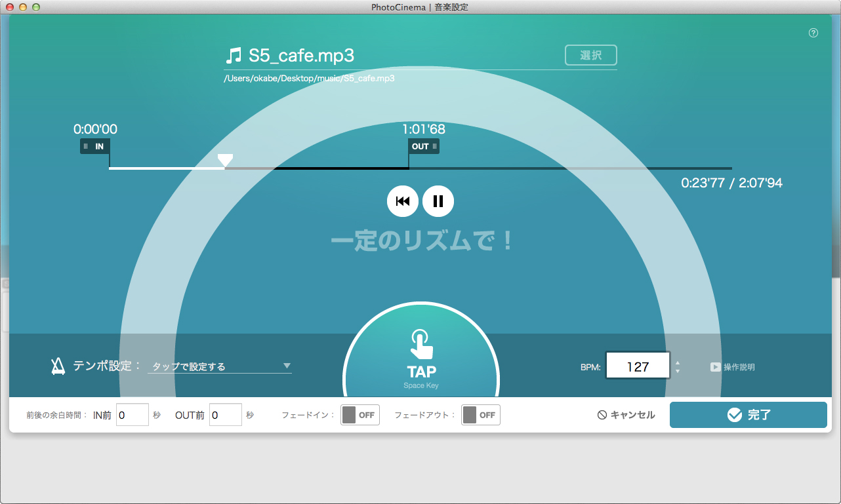Click the IN marker flag

click(x=95, y=146)
